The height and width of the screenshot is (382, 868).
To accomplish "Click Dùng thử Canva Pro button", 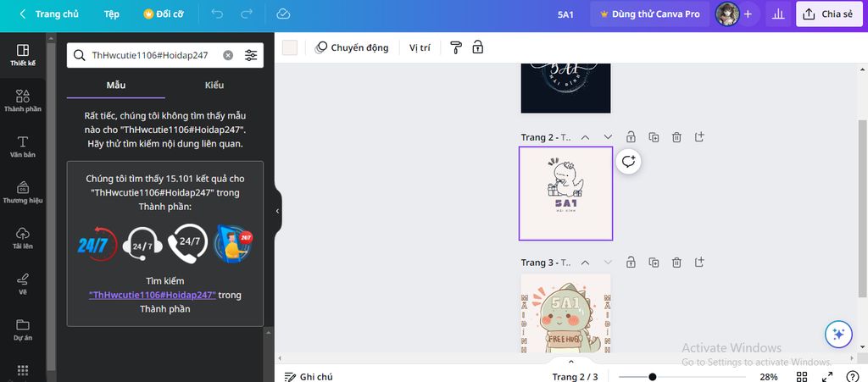I will point(649,14).
